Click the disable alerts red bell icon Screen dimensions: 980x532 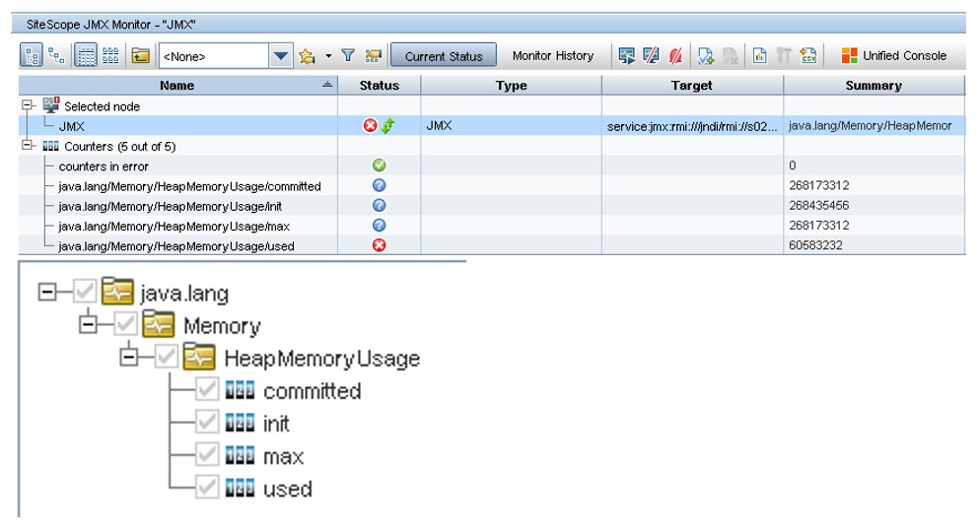(x=676, y=56)
